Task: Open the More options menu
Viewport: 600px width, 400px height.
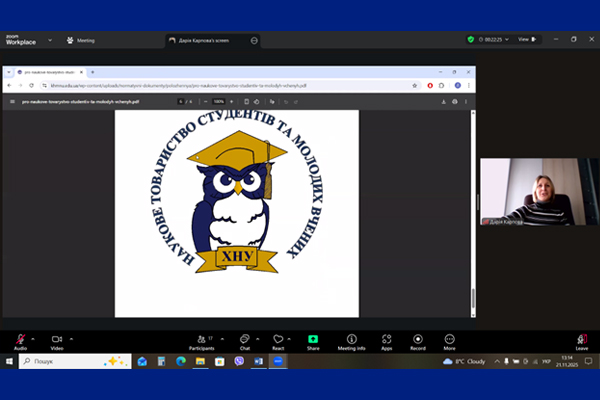Action: [x=449, y=340]
